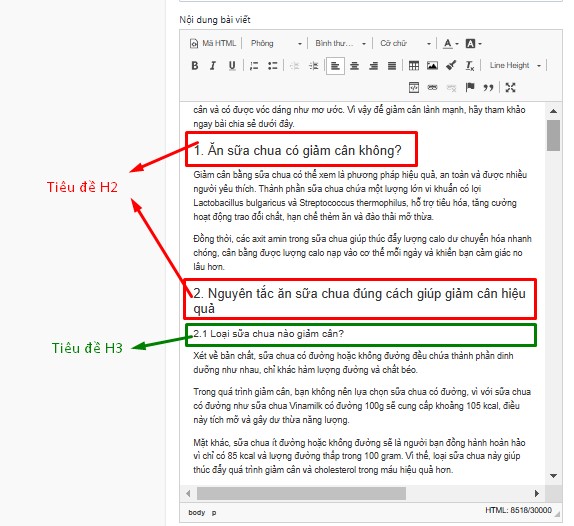This screenshot has height=526, width=574.
Task: Open the Mã HTML source view
Action: (x=213, y=44)
